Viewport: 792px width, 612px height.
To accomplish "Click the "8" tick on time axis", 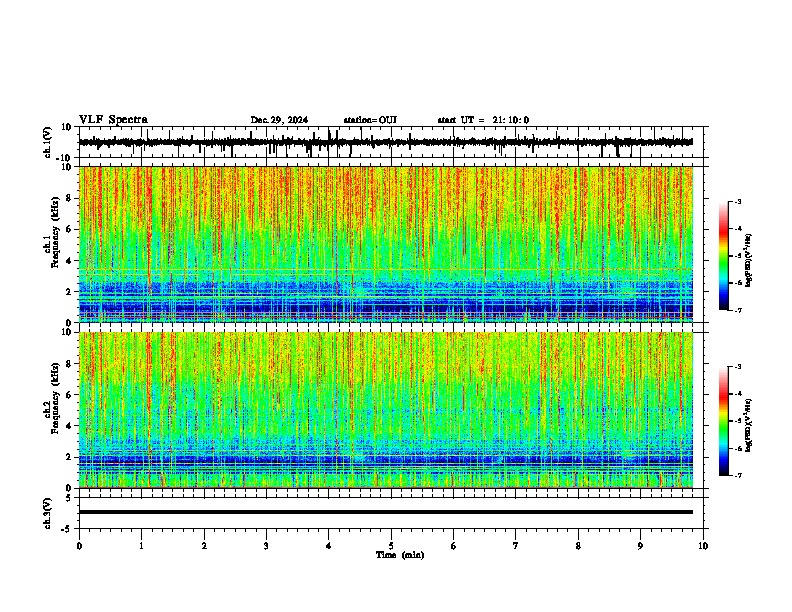I will pyautogui.click(x=578, y=546).
